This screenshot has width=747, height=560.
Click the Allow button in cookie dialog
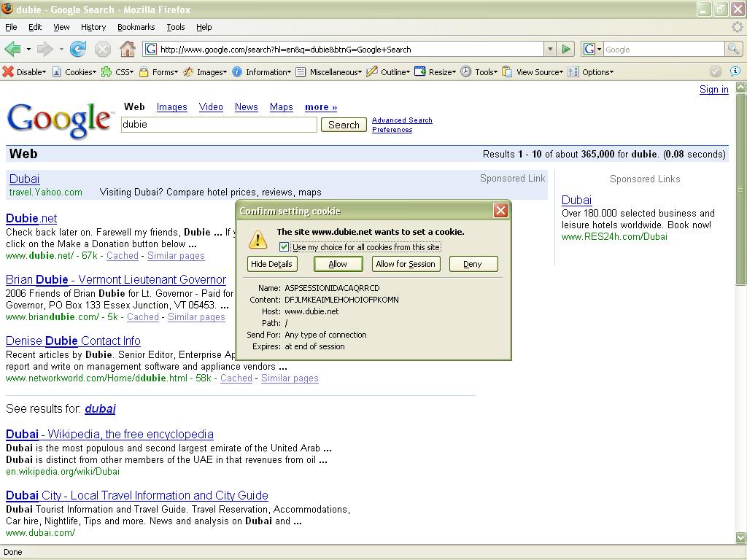click(x=338, y=264)
